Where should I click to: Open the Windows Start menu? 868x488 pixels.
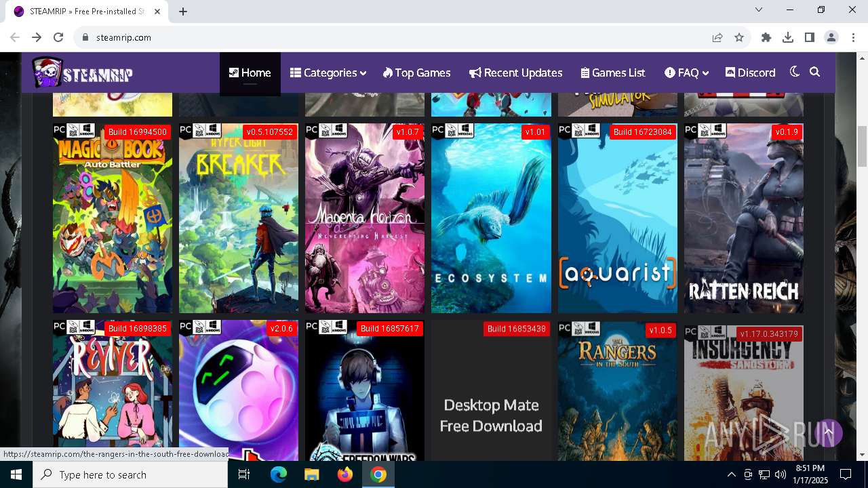16,474
